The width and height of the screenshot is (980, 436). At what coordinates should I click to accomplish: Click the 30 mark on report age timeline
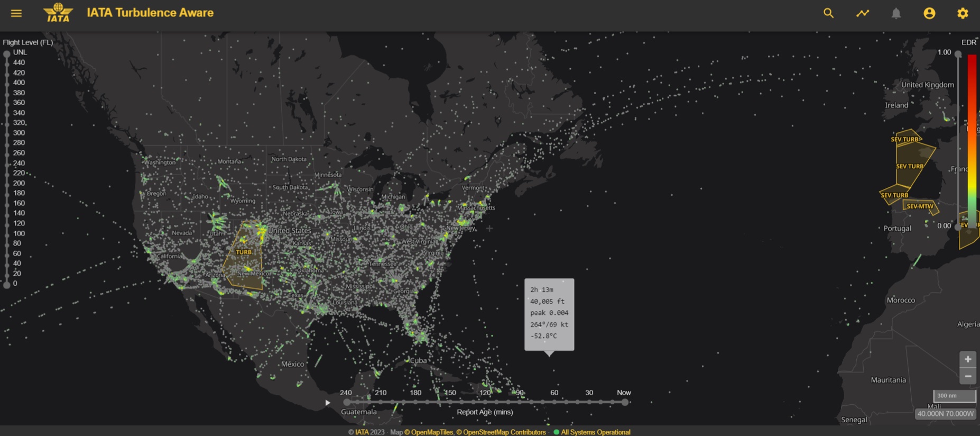(x=589, y=393)
